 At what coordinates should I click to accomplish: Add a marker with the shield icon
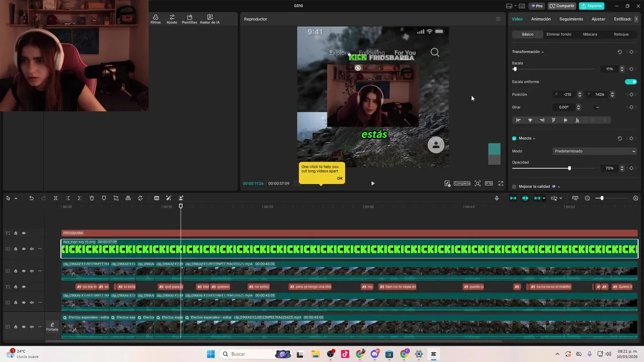[104, 198]
